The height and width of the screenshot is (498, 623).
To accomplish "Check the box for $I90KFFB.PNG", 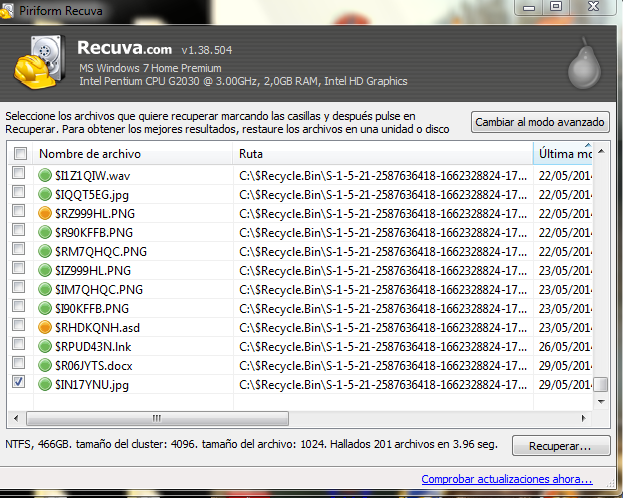I will pyautogui.click(x=18, y=306).
